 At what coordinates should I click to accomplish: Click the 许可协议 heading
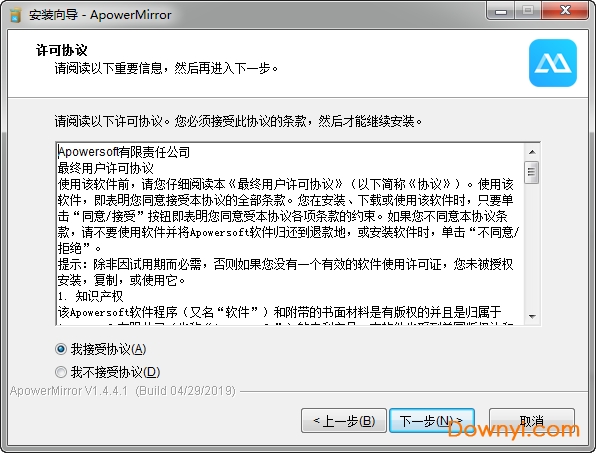pos(62,50)
